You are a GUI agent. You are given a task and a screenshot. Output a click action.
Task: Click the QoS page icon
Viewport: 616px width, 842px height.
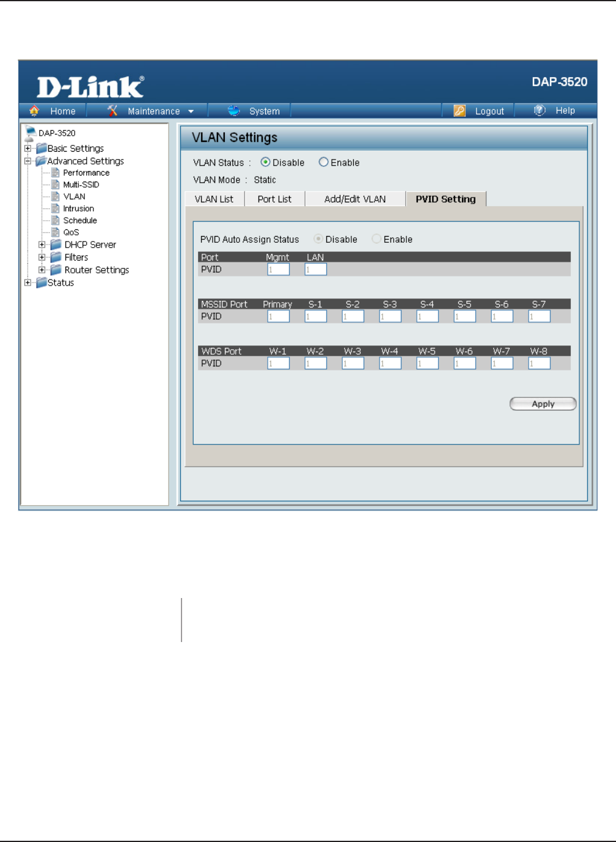(55, 232)
